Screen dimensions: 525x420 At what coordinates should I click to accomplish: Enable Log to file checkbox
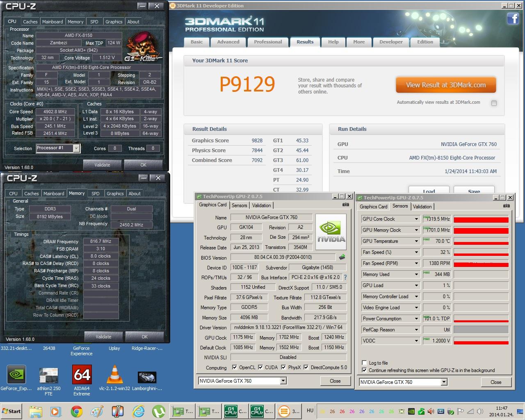[x=364, y=363]
